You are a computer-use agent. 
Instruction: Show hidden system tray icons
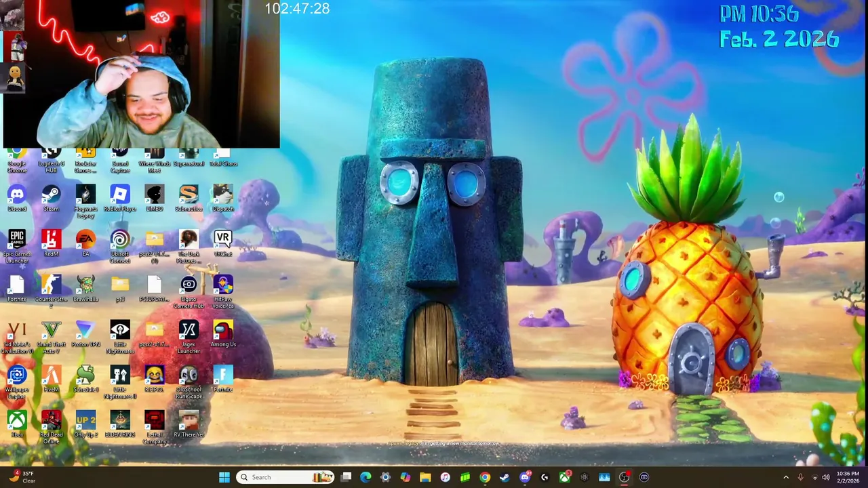pyautogui.click(x=786, y=477)
